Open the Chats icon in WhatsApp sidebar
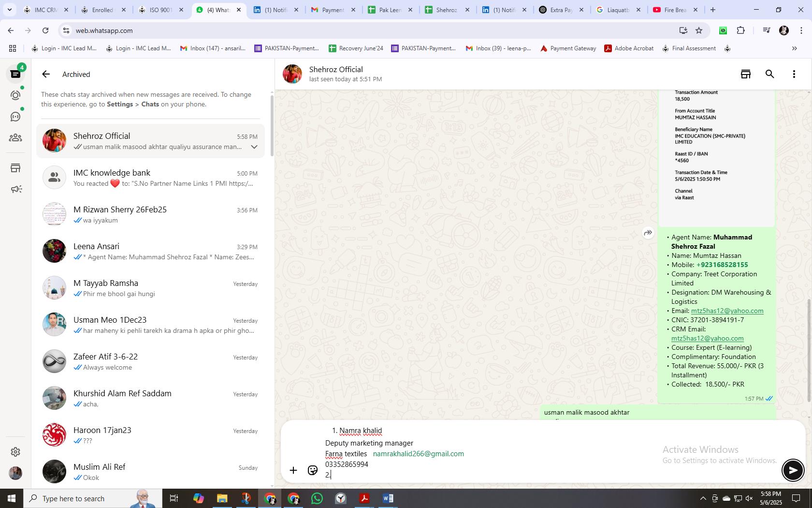The height and width of the screenshot is (508, 812). pyautogui.click(x=15, y=74)
